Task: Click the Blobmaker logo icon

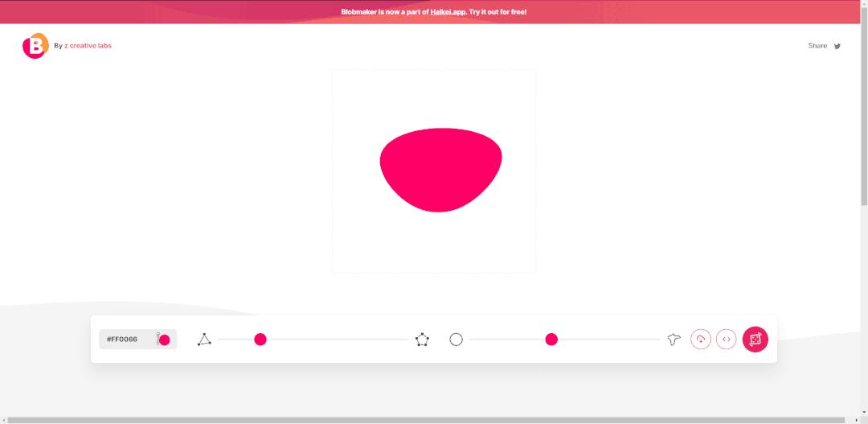Action: [35, 46]
